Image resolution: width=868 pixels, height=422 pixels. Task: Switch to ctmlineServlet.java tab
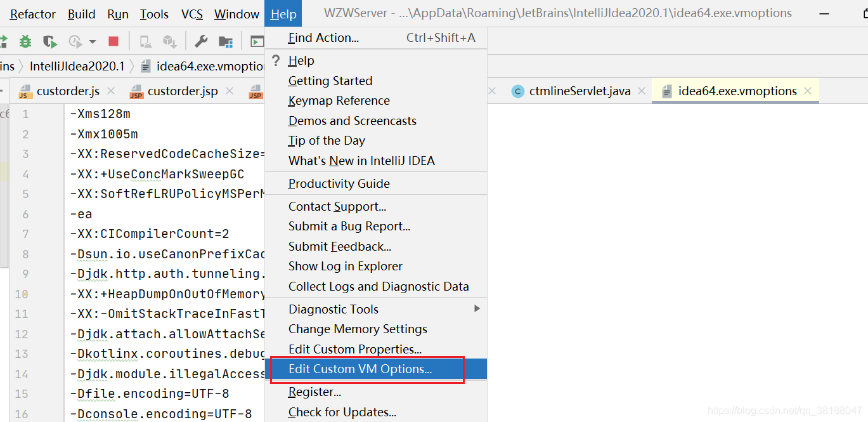coord(579,91)
